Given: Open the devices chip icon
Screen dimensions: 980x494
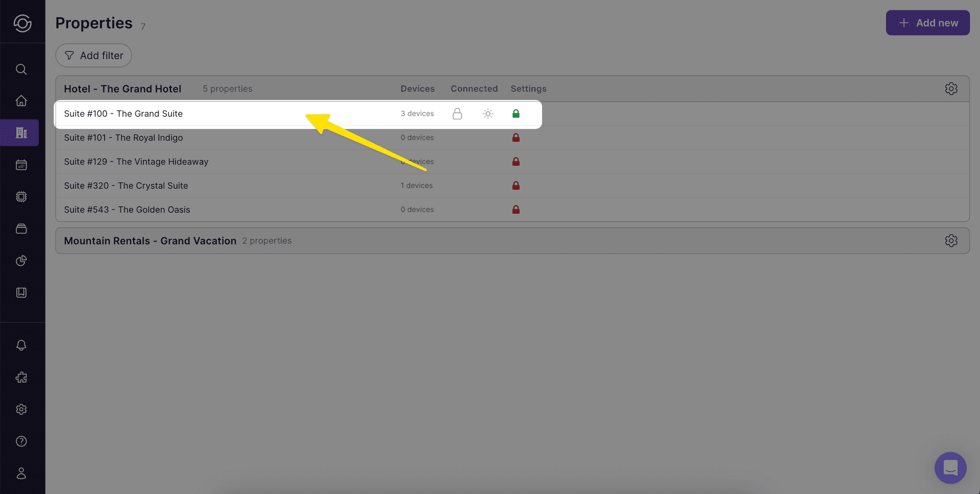Looking at the screenshot, I should (x=21, y=196).
